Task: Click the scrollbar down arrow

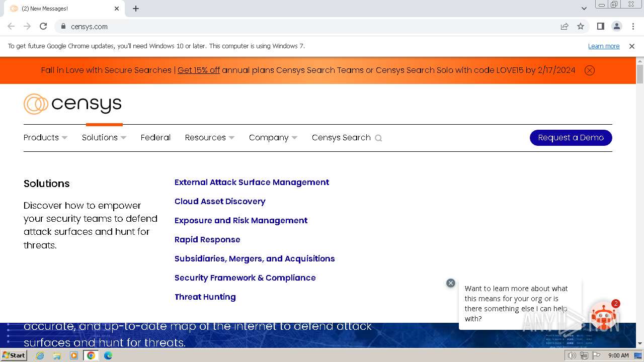Action: pos(640,344)
